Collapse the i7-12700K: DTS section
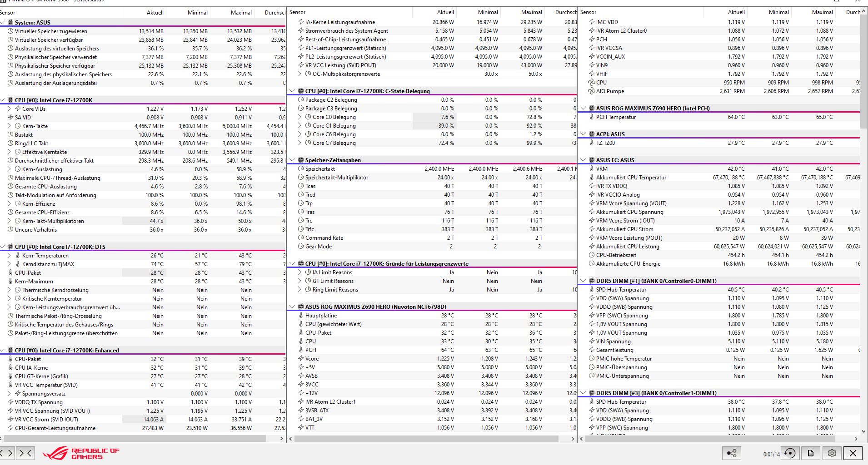868x465 pixels. tap(3, 247)
